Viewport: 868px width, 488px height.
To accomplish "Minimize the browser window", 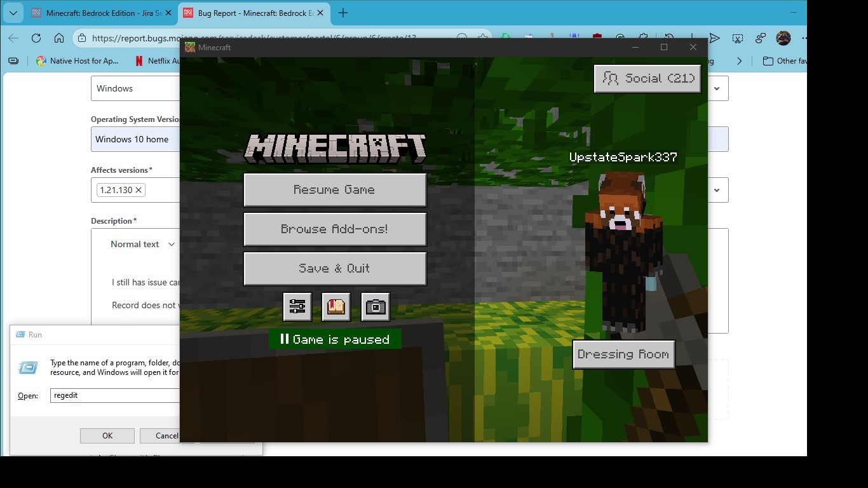I will tap(794, 13).
